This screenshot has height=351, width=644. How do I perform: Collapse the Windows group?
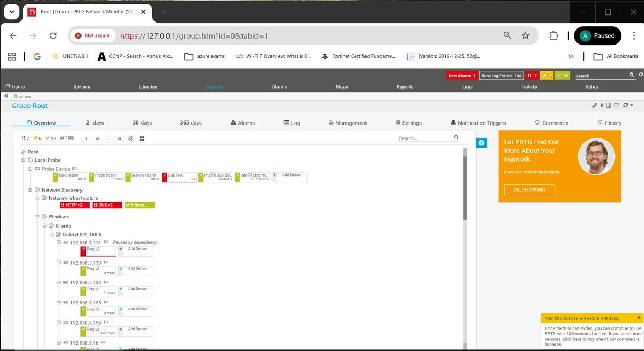click(38, 217)
